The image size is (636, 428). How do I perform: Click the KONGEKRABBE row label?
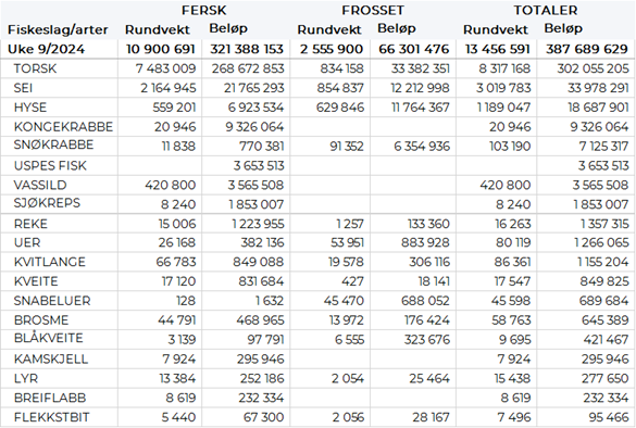62,126
